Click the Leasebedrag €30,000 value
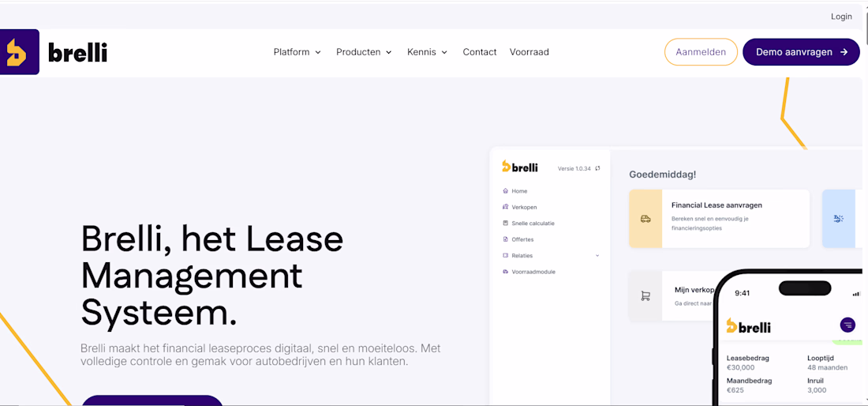868x406 pixels. tap(741, 367)
